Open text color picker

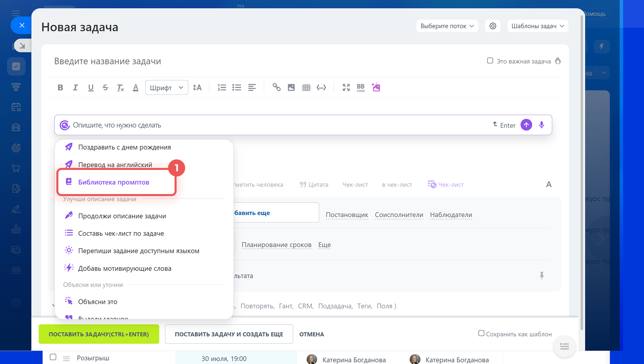click(136, 87)
